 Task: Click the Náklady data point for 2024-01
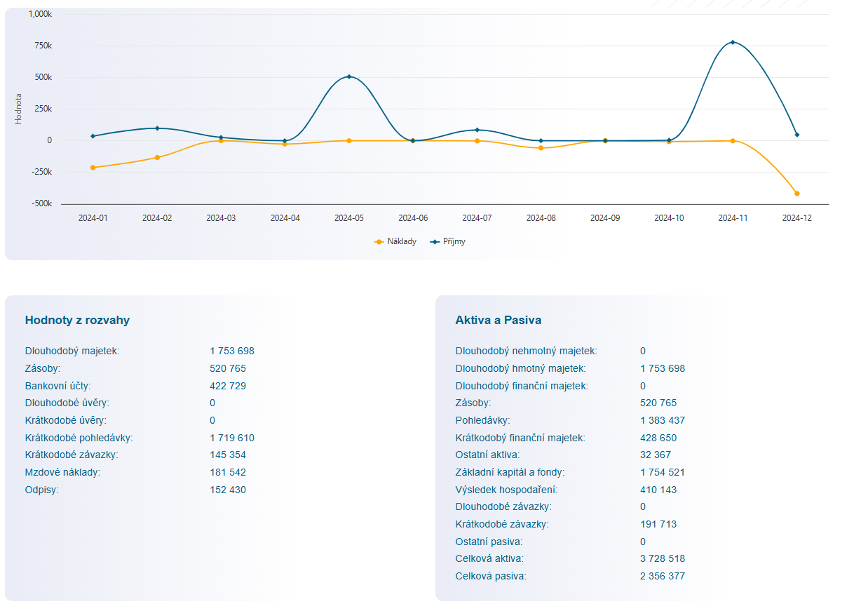[x=93, y=168]
